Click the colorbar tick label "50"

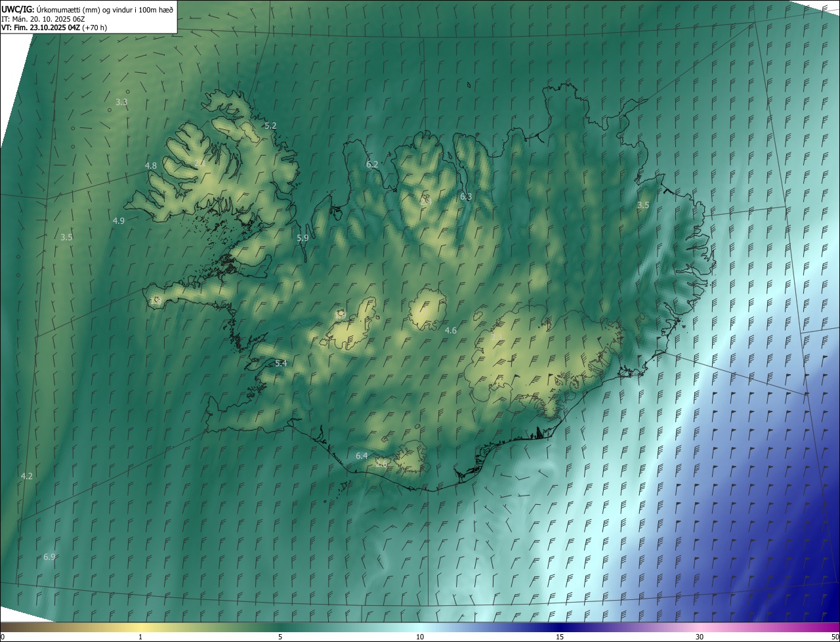pyautogui.click(x=835, y=637)
